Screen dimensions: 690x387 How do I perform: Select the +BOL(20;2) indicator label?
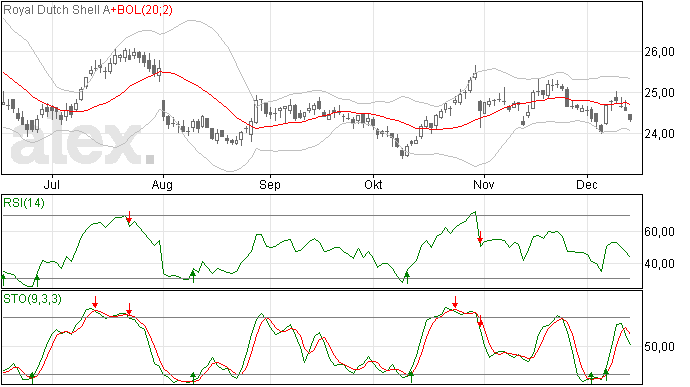(141, 10)
